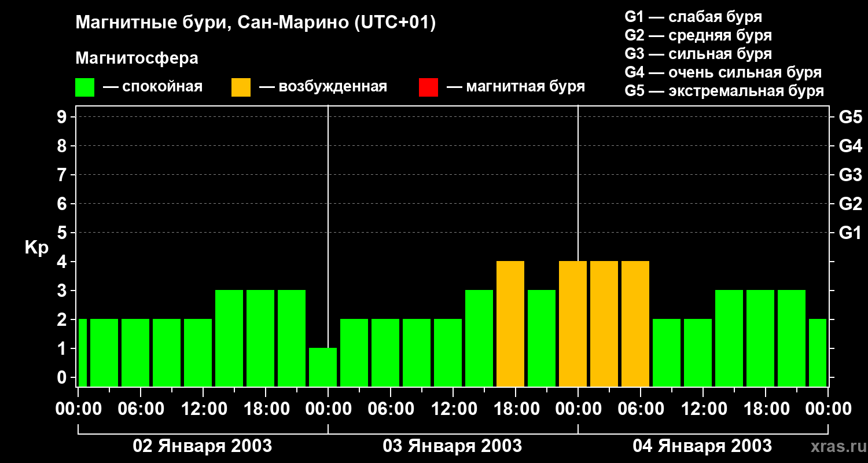The image size is (868, 463).
Task: Click the Kp 1 bar at midnight of 03 Января
Action: pos(323,367)
